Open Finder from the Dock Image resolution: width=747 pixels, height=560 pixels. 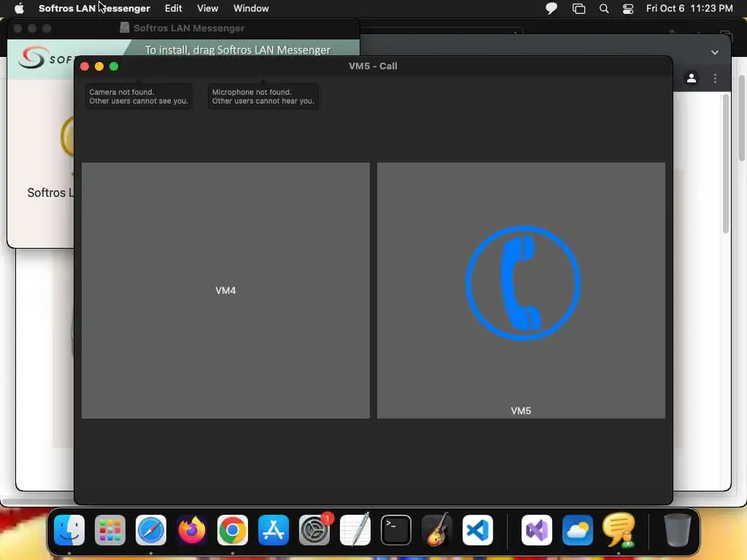click(x=69, y=530)
